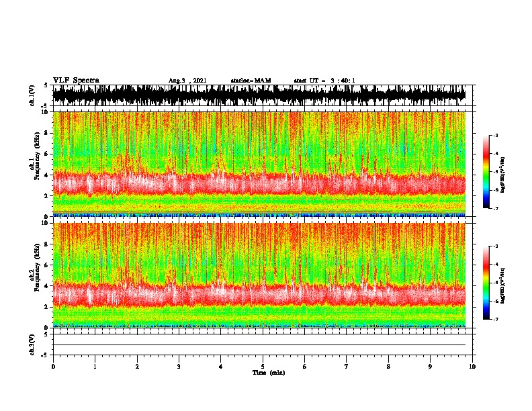532x411 pixels.
Task: Select the "Time (min)" axis title
Action: [269, 373]
